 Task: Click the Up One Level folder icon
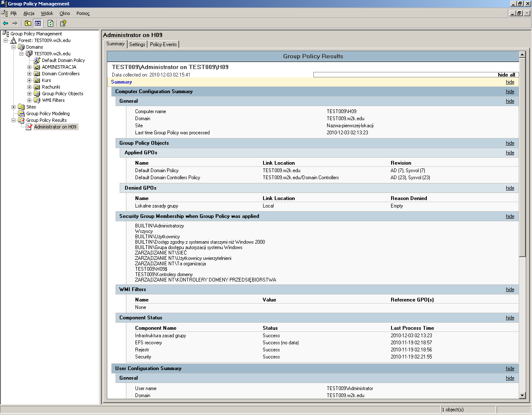click(x=28, y=23)
